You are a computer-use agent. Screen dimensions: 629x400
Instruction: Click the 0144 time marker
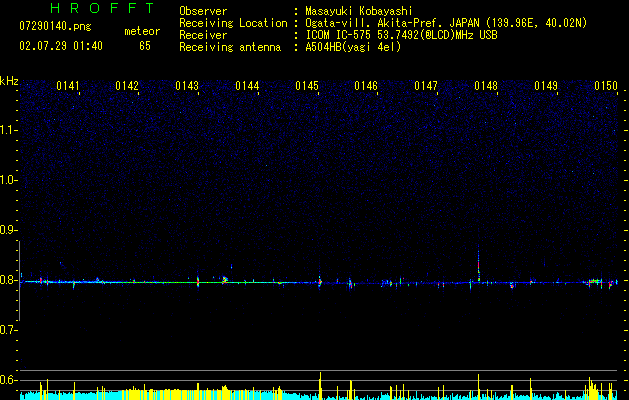pos(247,86)
